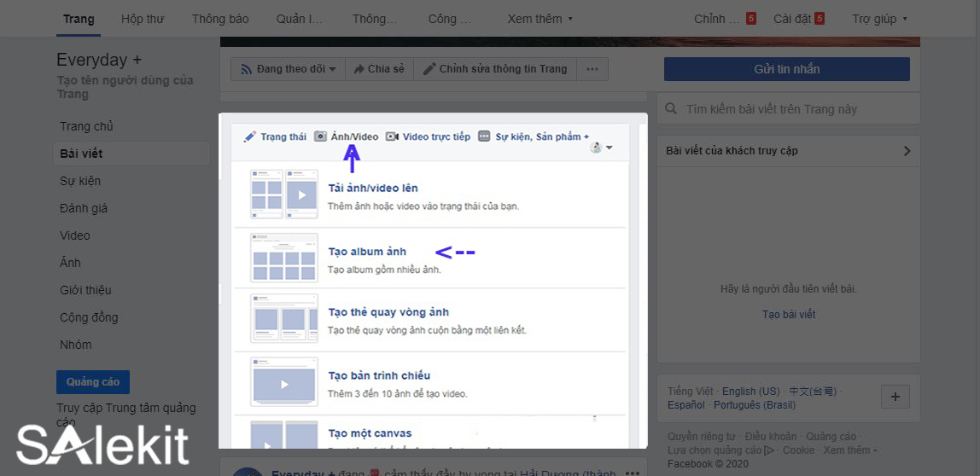Expand the Xem thêm top menu
This screenshot has height=476, width=980.
(540, 19)
